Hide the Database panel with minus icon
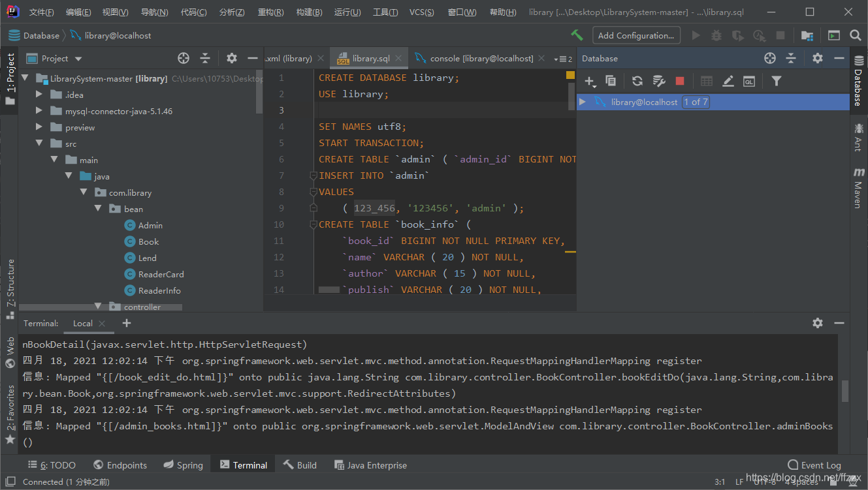Screen dimensions: 868x490 coord(839,58)
